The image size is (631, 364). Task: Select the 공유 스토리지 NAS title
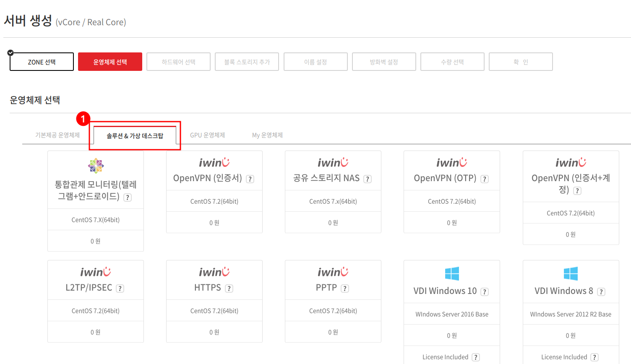[x=326, y=178]
